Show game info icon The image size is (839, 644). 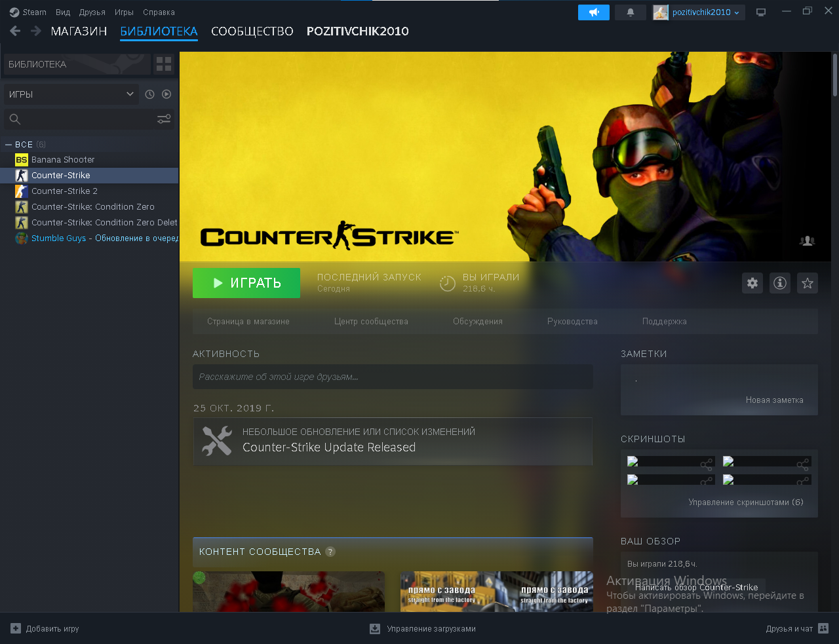780,283
